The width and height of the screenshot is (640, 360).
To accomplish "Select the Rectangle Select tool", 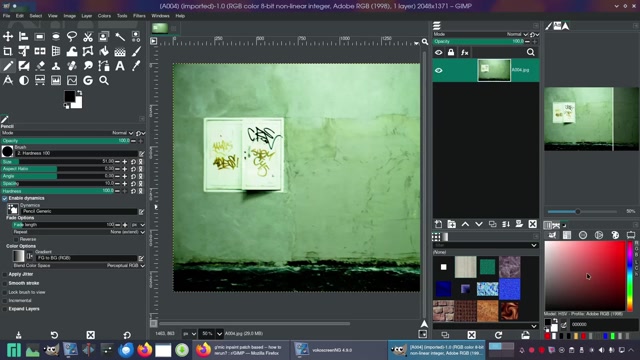I will coord(40,36).
